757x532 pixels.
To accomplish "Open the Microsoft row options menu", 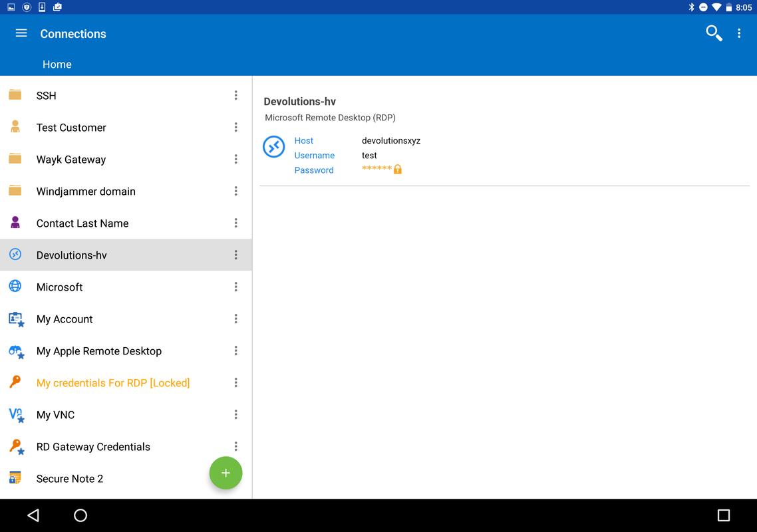I will (235, 287).
